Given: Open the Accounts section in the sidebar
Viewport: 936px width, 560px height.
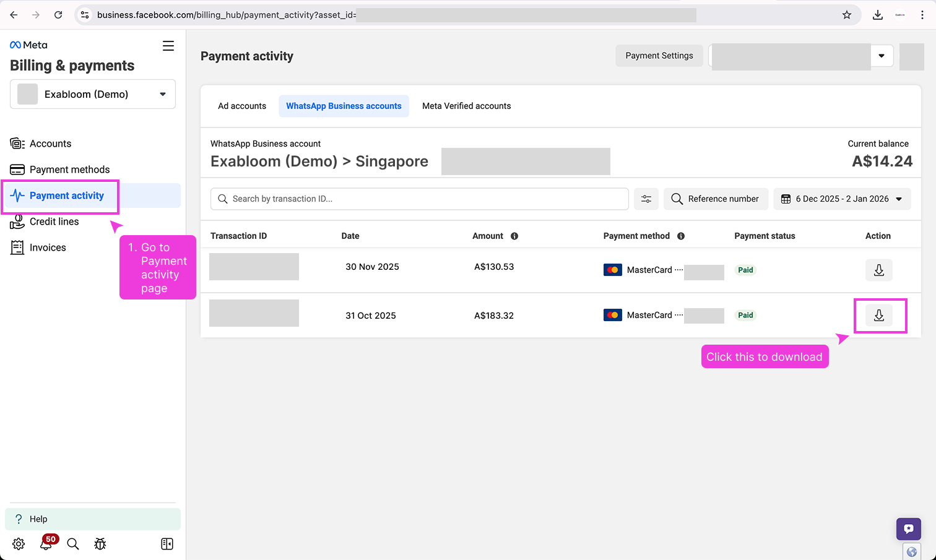Looking at the screenshot, I should point(50,143).
